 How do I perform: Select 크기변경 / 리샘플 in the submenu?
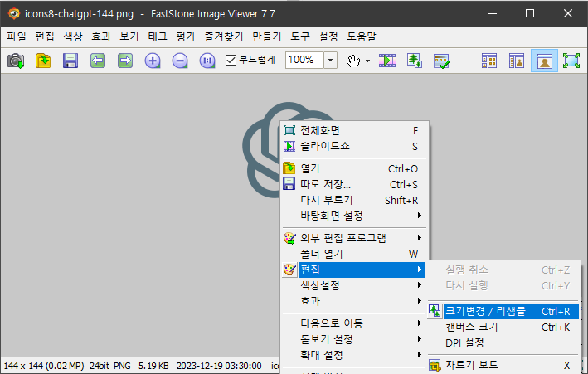503,311
